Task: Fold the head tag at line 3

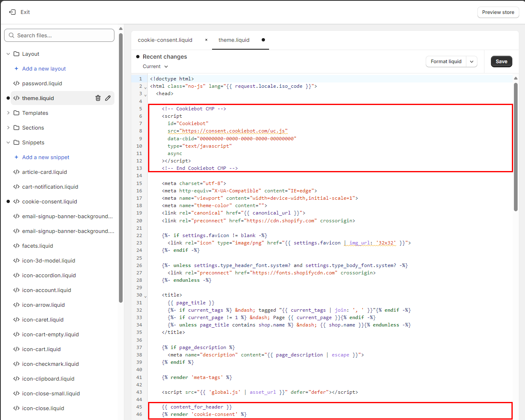Action: 145,95
